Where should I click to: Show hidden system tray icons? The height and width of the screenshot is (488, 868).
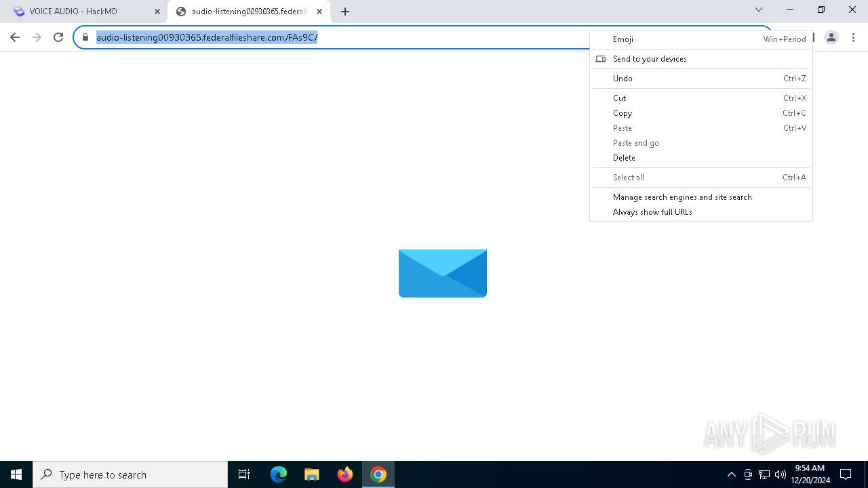pyautogui.click(x=731, y=474)
